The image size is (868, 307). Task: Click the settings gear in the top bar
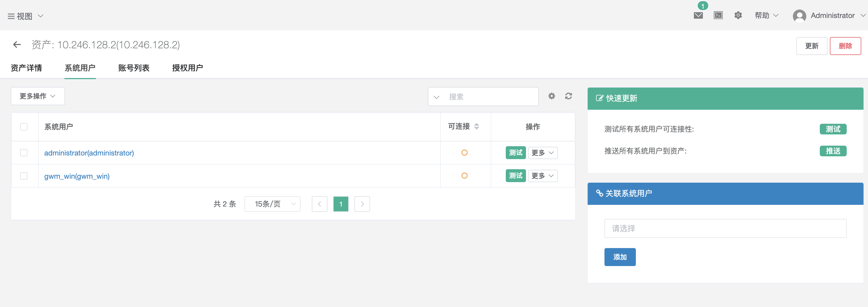tap(738, 15)
